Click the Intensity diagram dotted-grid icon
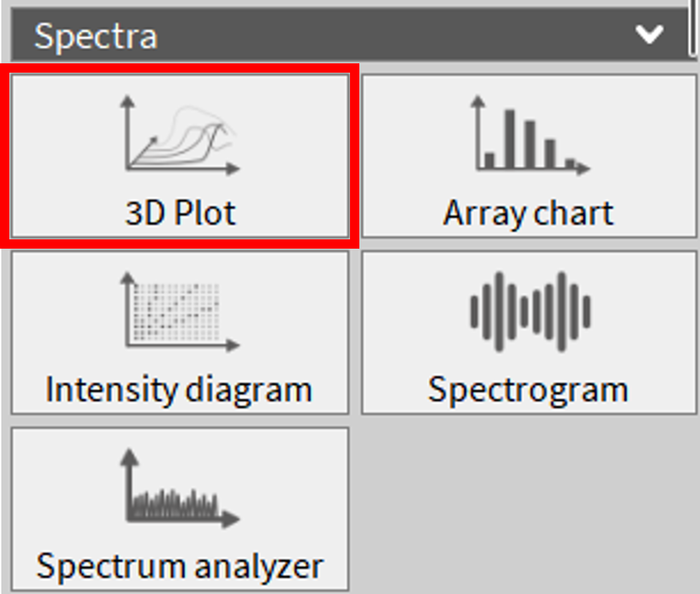700x594 pixels. pos(180,311)
